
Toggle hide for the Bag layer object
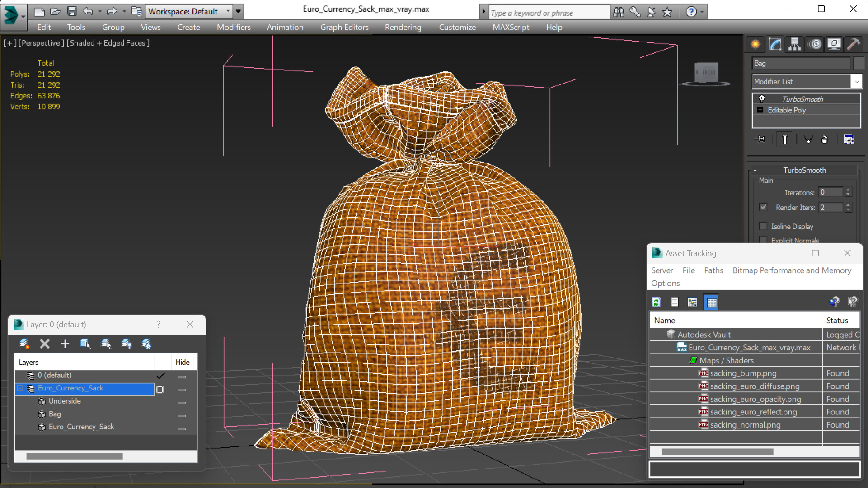tap(182, 415)
